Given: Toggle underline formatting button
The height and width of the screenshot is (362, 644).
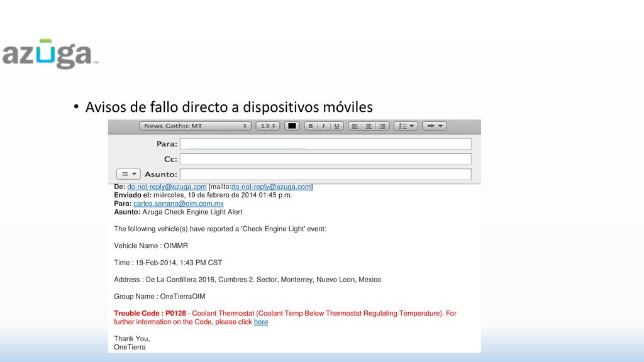Looking at the screenshot, I should click(x=337, y=126).
